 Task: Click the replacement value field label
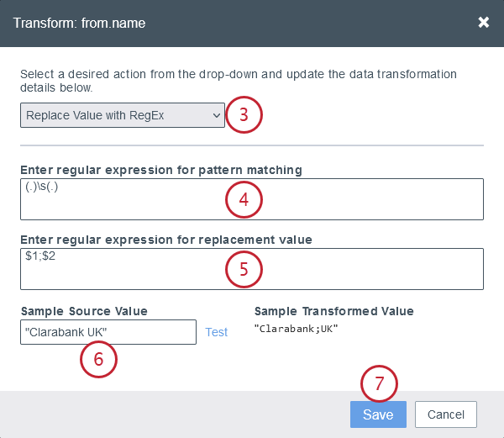(166, 240)
